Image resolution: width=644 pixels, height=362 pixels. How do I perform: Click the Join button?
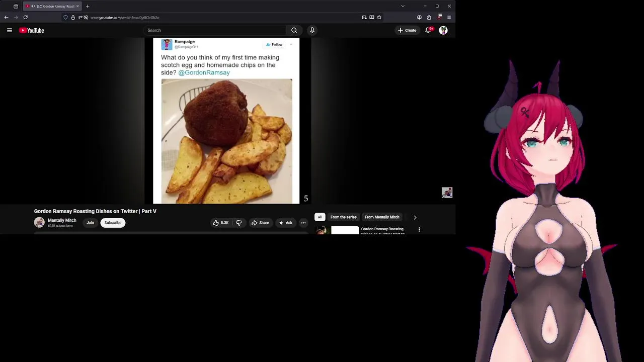click(x=90, y=223)
